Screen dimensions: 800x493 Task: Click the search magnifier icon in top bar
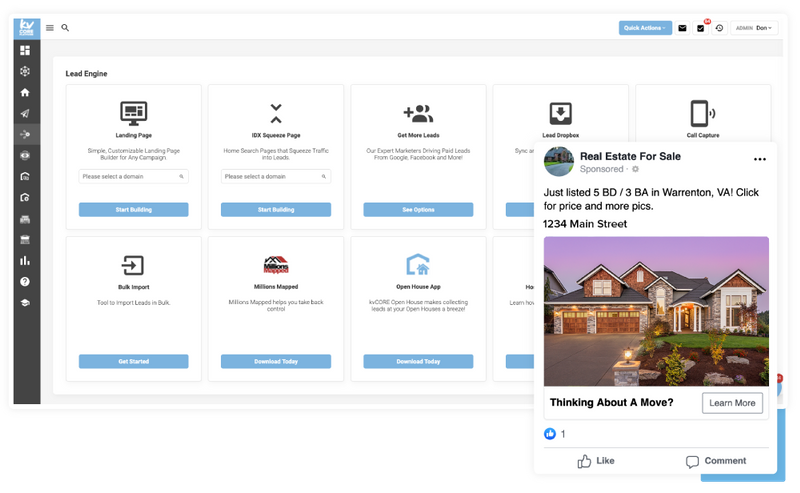pos(65,28)
